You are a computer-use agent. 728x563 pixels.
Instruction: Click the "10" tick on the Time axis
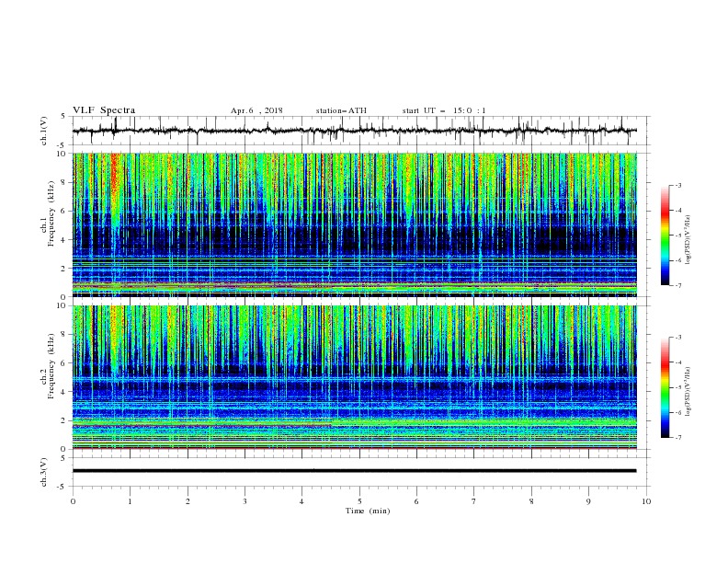(646, 501)
